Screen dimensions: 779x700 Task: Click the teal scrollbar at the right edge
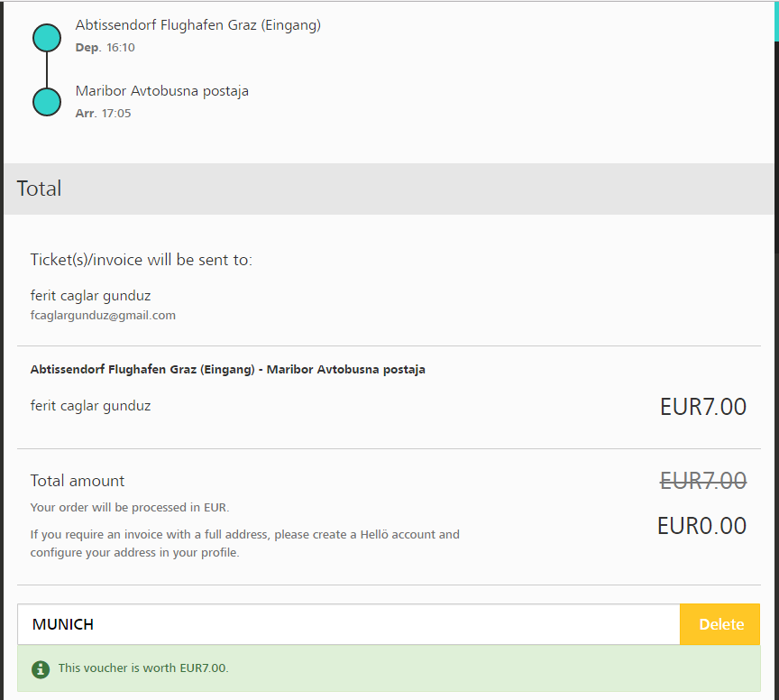[776, 22]
